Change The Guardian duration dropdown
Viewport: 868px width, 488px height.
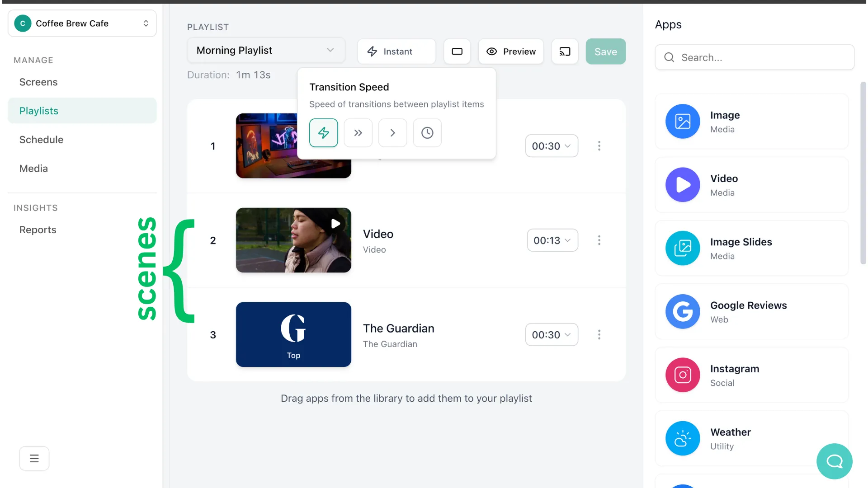pyautogui.click(x=552, y=335)
